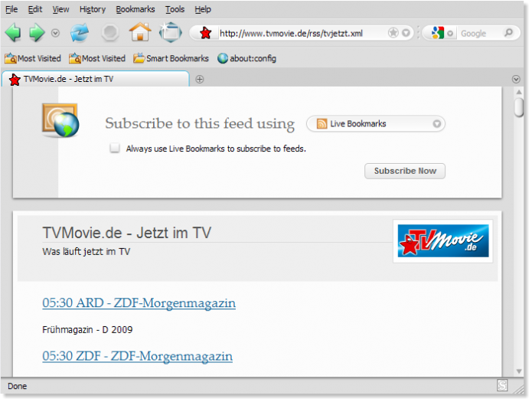
Task: Go back with the green left arrow
Action: [x=13, y=33]
